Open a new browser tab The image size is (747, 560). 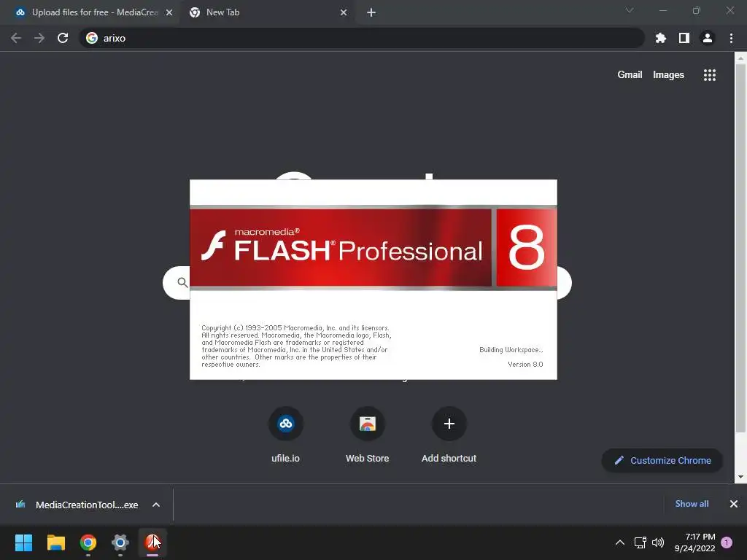[x=371, y=12]
